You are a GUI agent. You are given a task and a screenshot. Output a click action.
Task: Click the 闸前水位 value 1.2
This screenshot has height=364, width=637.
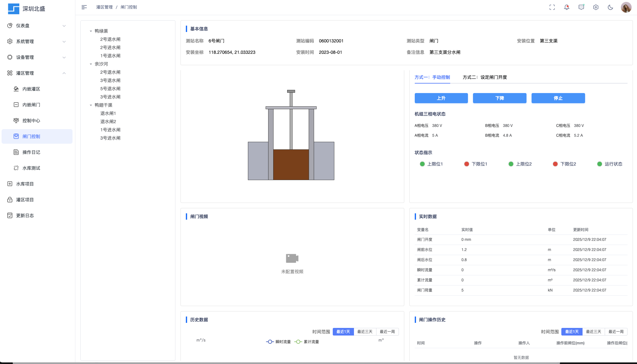tap(464, 250)
